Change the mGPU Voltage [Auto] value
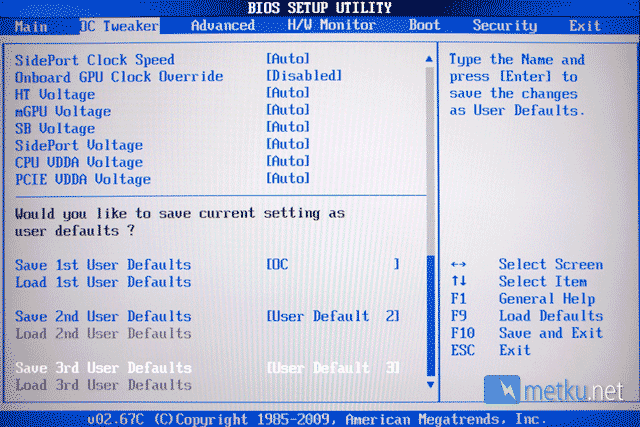The width and height of the screenshot is (640, 427). click(288, 110)
